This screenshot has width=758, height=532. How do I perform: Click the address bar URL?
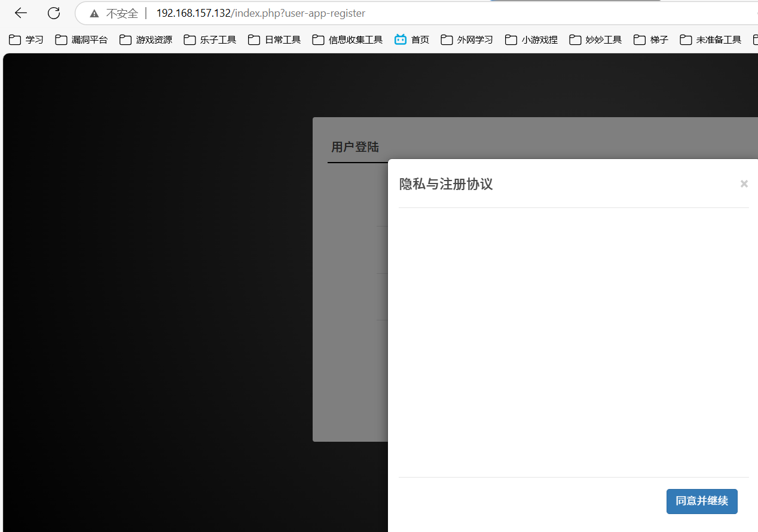click(x=260, y=13)
